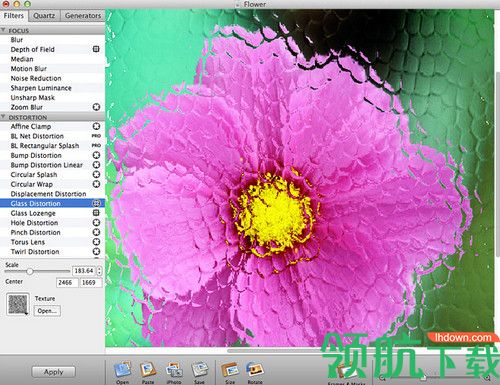The image size is (500, 385).
Task: Select the Twirl Distortion filter
Action: tap(52, 252)
